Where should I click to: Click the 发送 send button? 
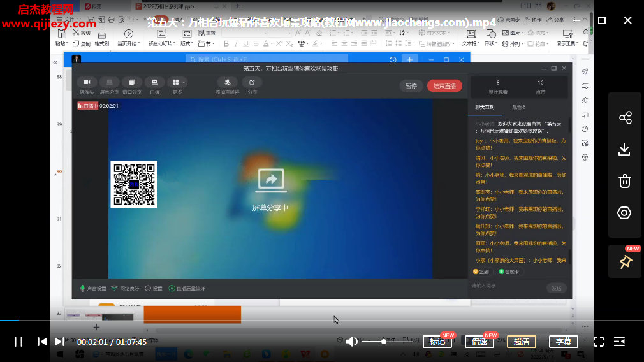point(557,288)
